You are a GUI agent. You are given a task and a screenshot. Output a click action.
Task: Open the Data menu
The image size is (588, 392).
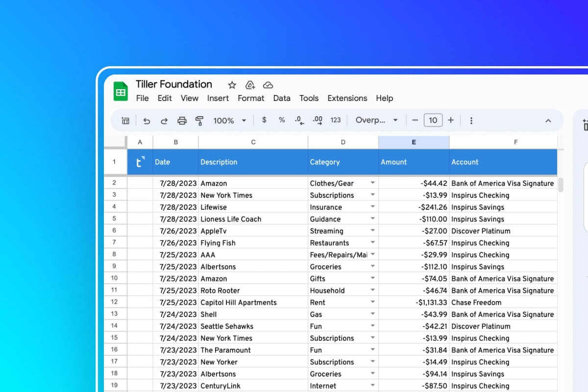[x=282, y=98]
